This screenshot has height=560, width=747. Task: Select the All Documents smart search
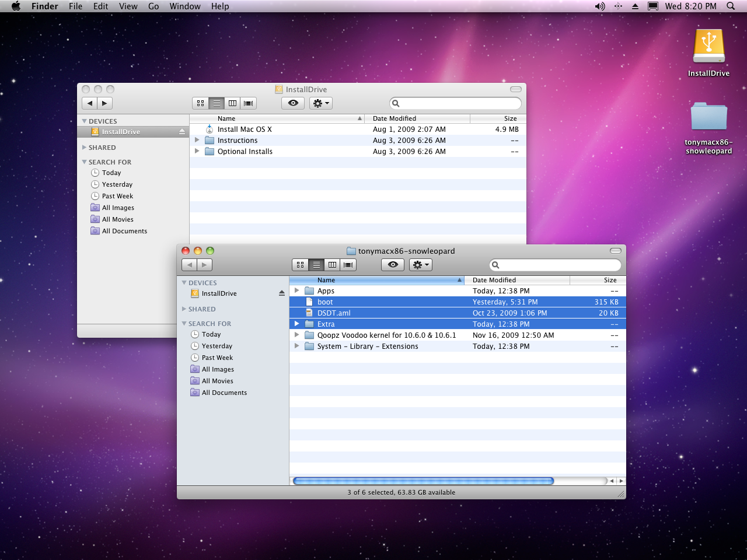pyautogui.click(x=224, y=393)
